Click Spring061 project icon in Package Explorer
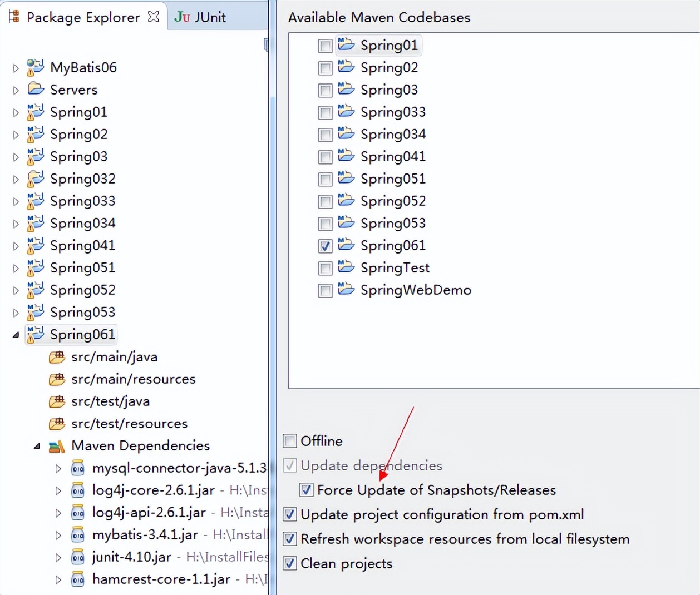The image size is (700, 595). (x=35, y=334)
